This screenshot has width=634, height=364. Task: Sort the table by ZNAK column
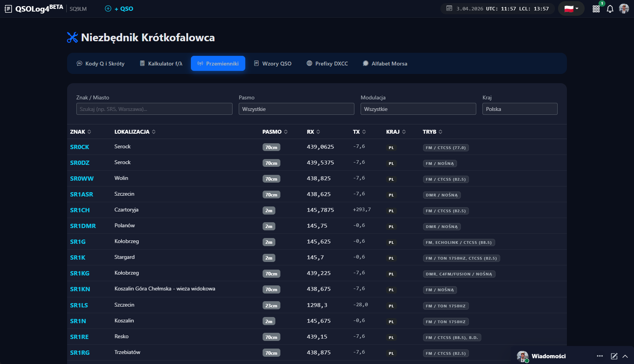click(x=81, y=132)
